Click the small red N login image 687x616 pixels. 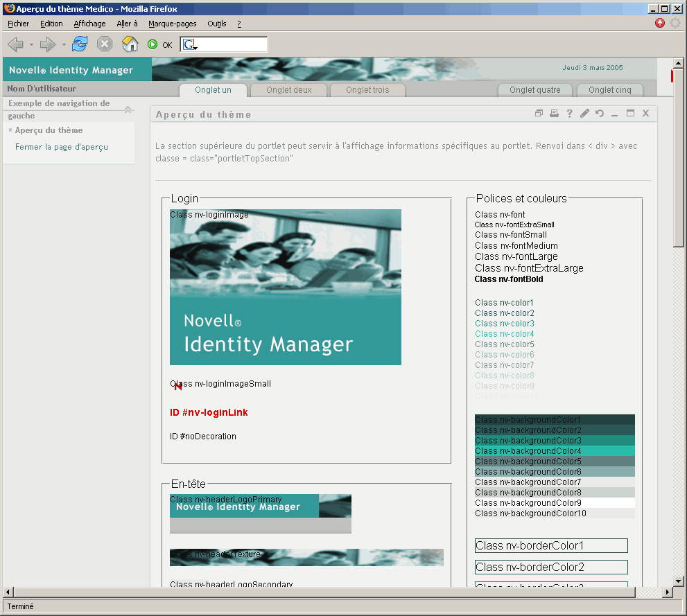click(x=178, y=386)
